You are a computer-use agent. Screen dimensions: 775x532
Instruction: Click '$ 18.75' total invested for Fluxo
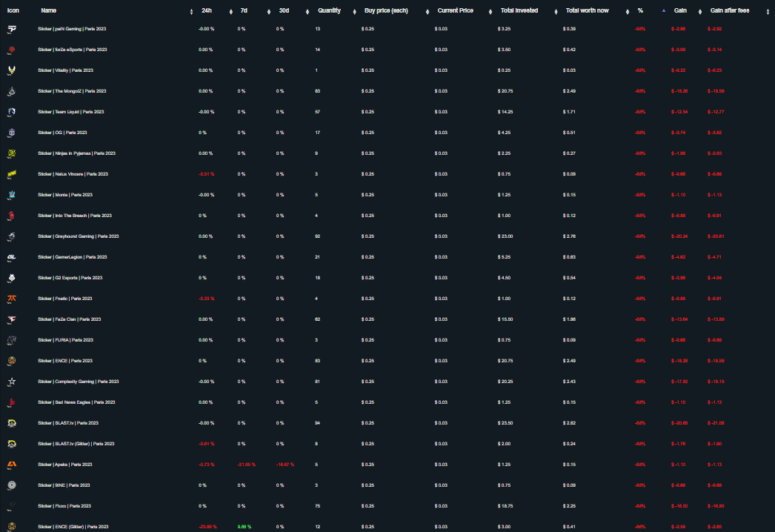click(x=505, y=507)
